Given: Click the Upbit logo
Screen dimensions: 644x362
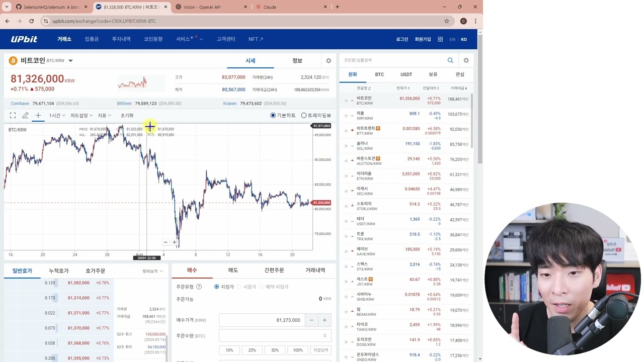Looking at the screenshot, I should pyautogui.click(x=24, y=39).
